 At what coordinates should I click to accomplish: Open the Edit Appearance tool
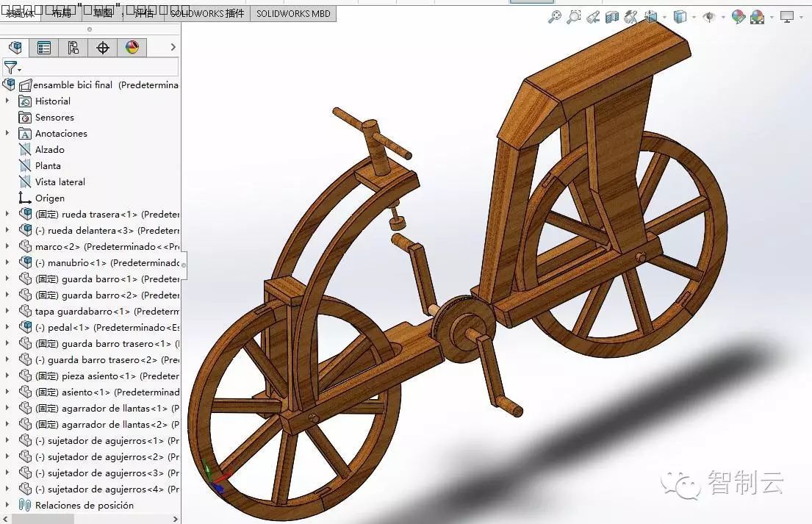[x=738, y=17]
